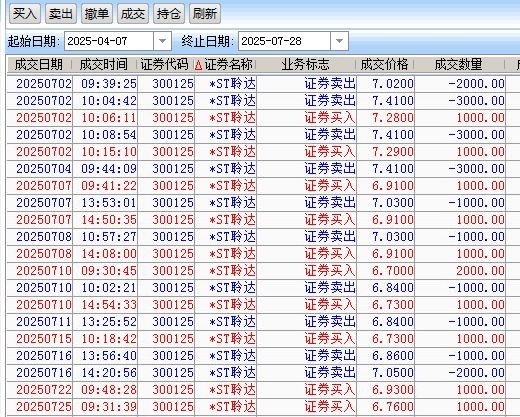Sort by 成交日期 column header
The height and width of the screenshot is (417, 520).
point(39,65)
